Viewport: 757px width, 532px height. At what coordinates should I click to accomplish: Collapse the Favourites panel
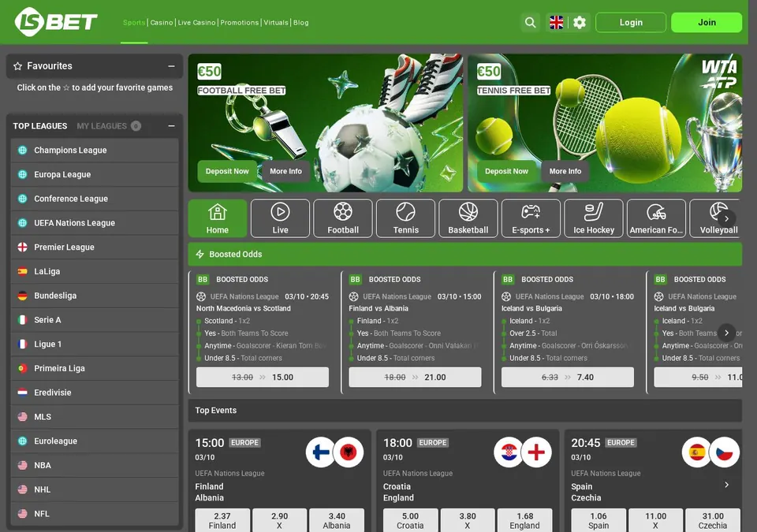pyautogui.click(x=171, y=66)
